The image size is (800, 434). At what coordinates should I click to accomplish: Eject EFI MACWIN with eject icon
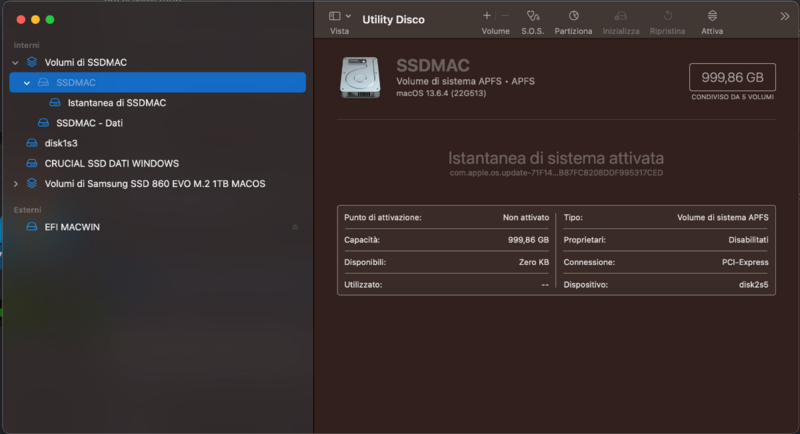pos(295,227)
